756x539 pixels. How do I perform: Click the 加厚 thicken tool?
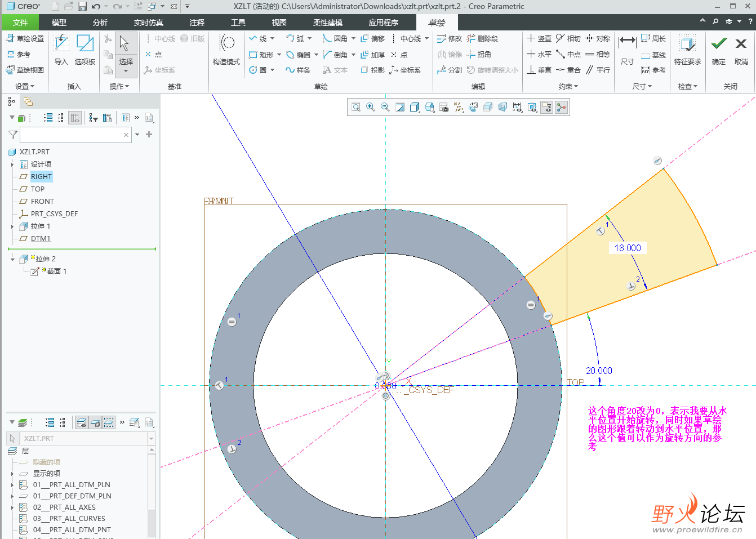(373, 55)
